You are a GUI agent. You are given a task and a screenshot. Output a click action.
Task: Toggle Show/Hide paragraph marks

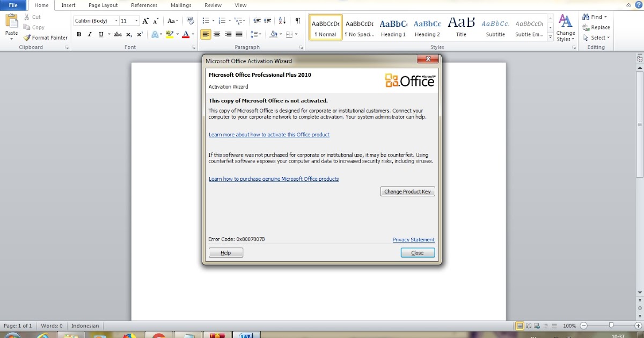tap(298, 21)
